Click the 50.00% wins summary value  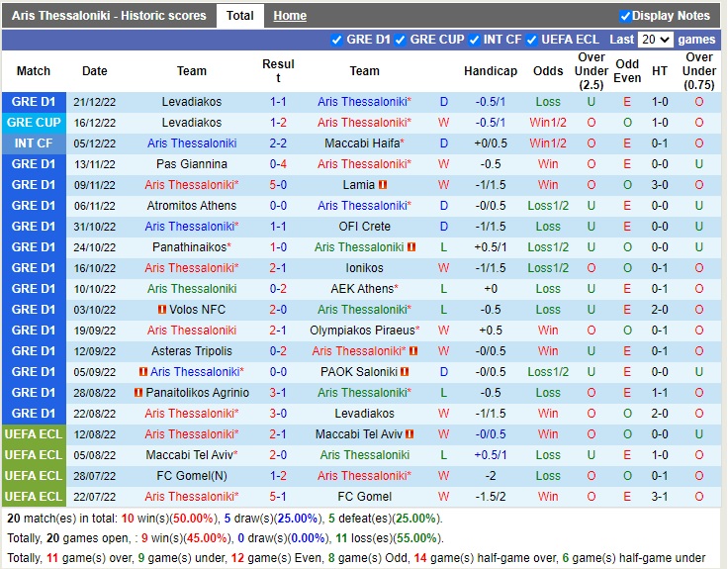point(194,519)
